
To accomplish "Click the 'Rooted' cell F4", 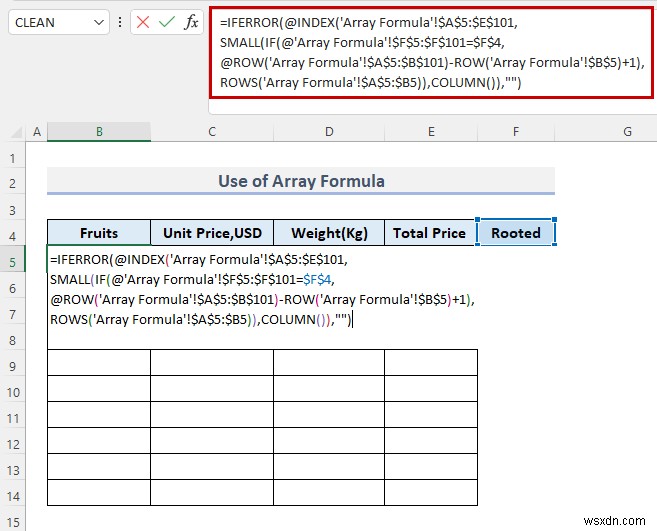I will [516, 233].
